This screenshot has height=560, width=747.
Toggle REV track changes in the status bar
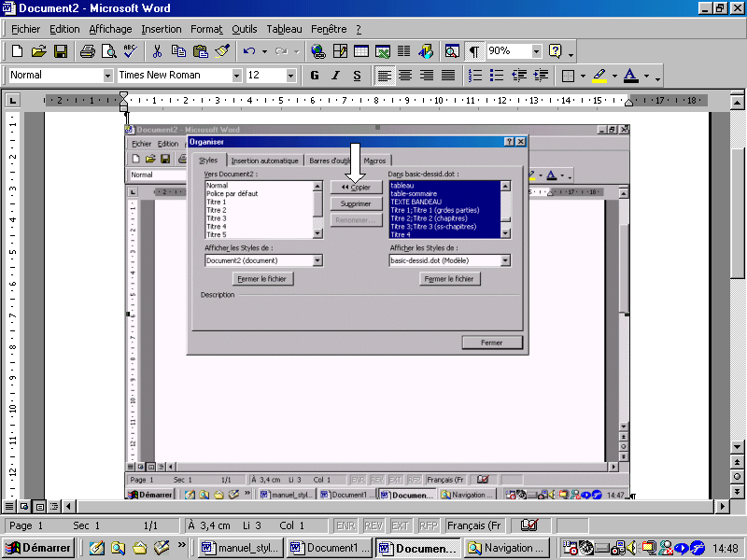(x=373, y=525)
